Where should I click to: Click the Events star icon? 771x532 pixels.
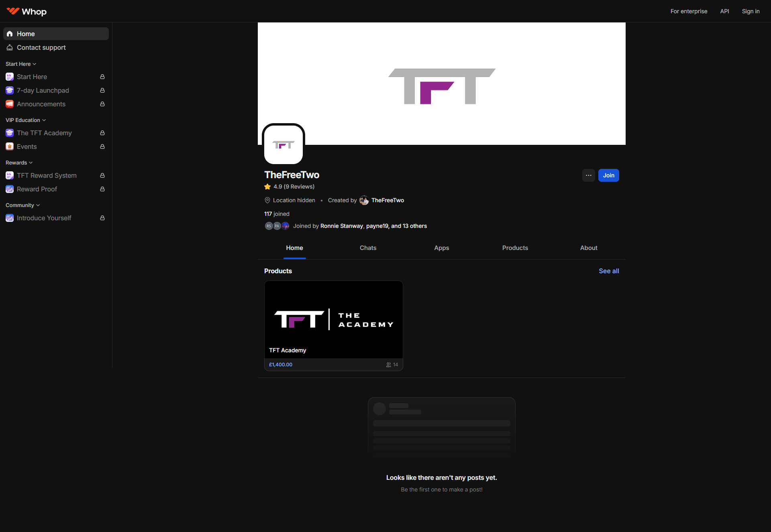[10, 146]
